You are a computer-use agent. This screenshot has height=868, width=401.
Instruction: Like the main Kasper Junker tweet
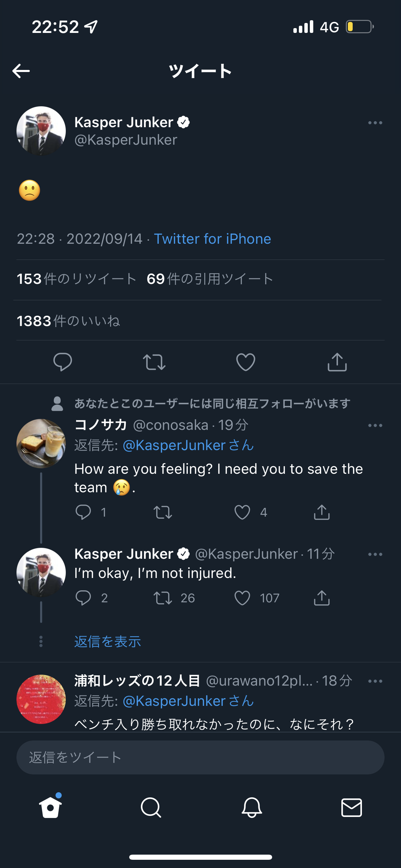coord(246,362)
